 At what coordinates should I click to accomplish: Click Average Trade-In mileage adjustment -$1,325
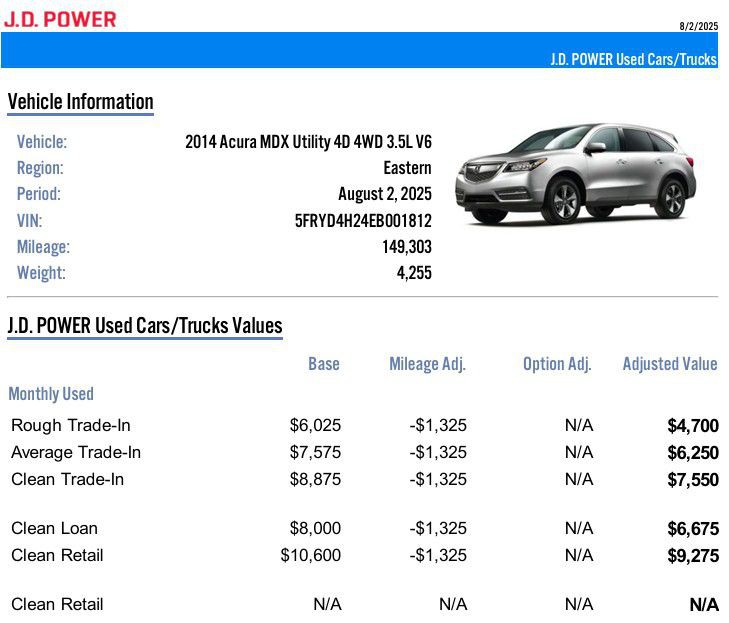point(438,452)
